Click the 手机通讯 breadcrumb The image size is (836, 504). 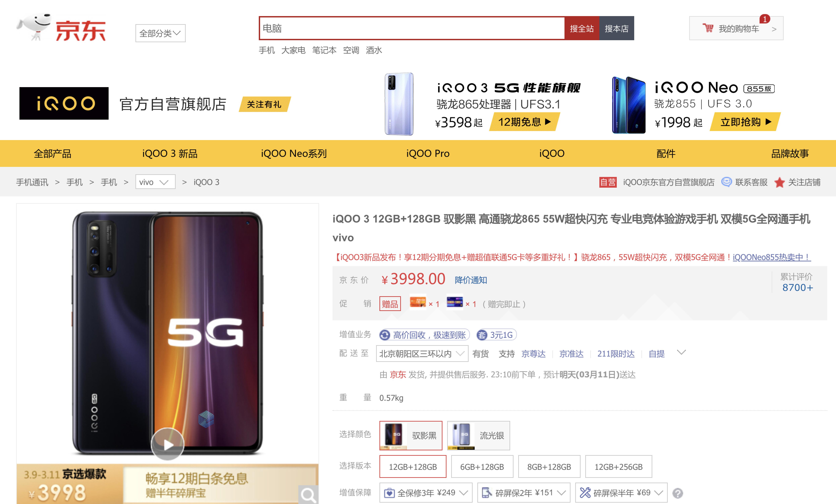[32, 182]
